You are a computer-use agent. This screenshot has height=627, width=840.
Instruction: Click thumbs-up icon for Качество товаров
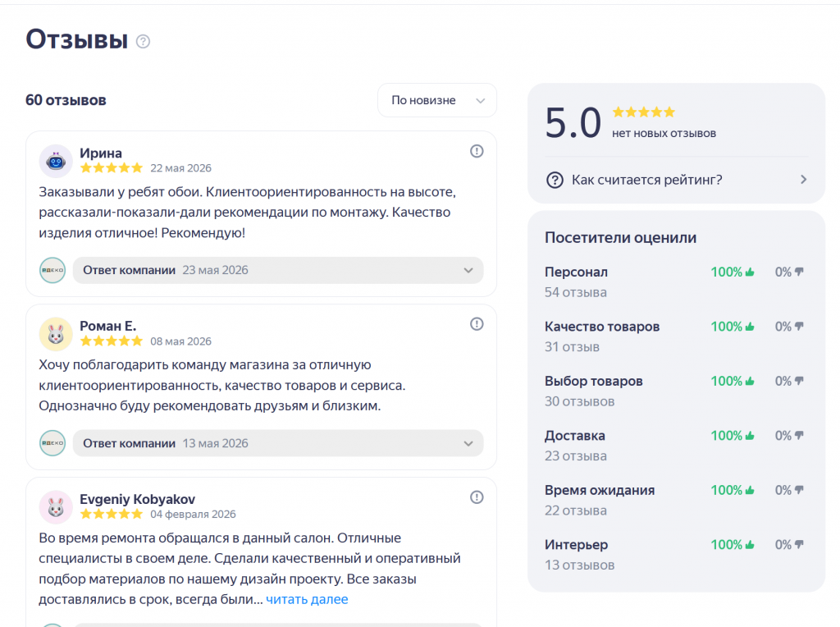pyautogui.click(x=750, y=327)
